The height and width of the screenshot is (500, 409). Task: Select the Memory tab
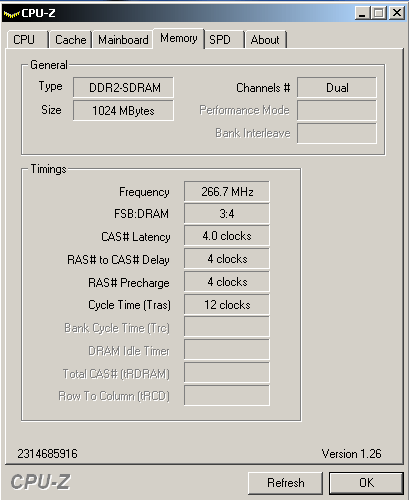(179, 38)
